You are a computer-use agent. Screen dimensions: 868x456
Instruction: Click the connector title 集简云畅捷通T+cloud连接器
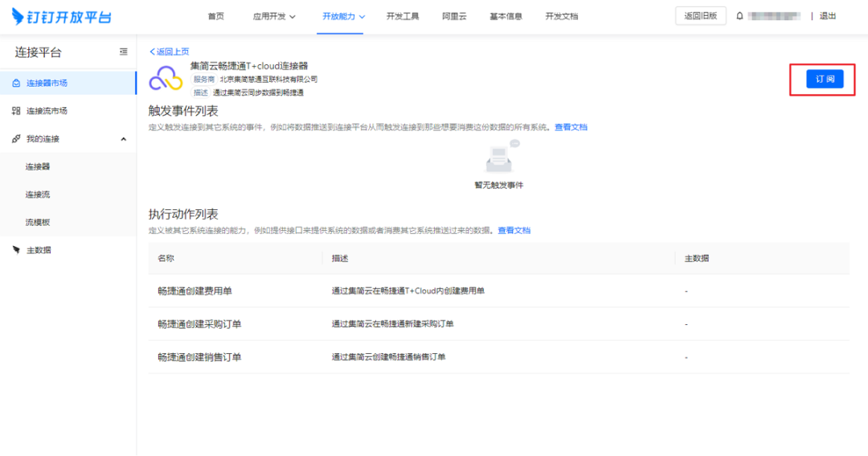(249, 66)
